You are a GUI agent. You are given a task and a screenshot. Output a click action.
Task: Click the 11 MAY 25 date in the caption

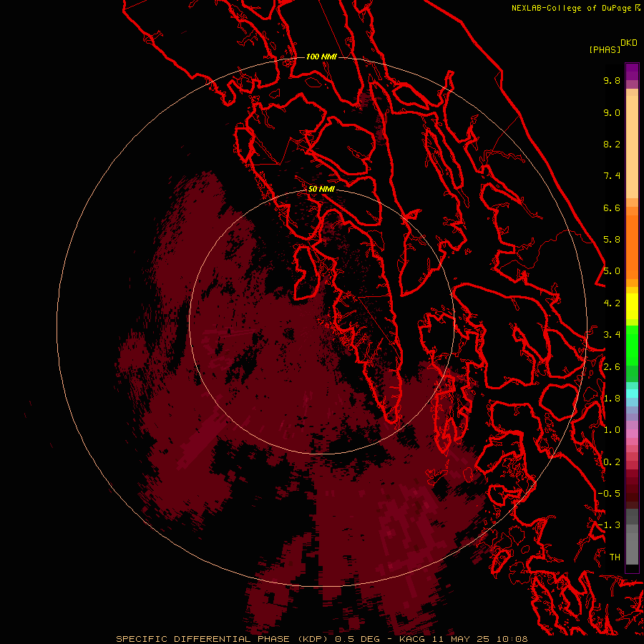(462, 639)
